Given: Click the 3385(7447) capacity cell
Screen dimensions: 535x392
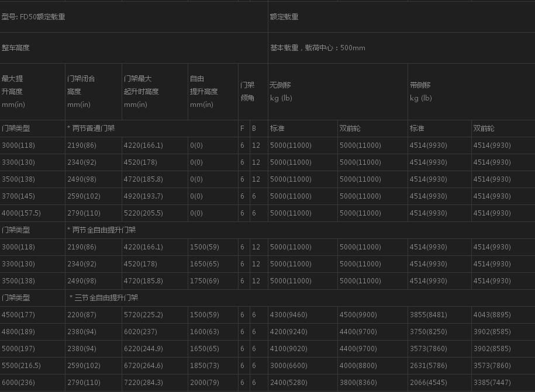Looking at the screenshot, I should 492,383.
